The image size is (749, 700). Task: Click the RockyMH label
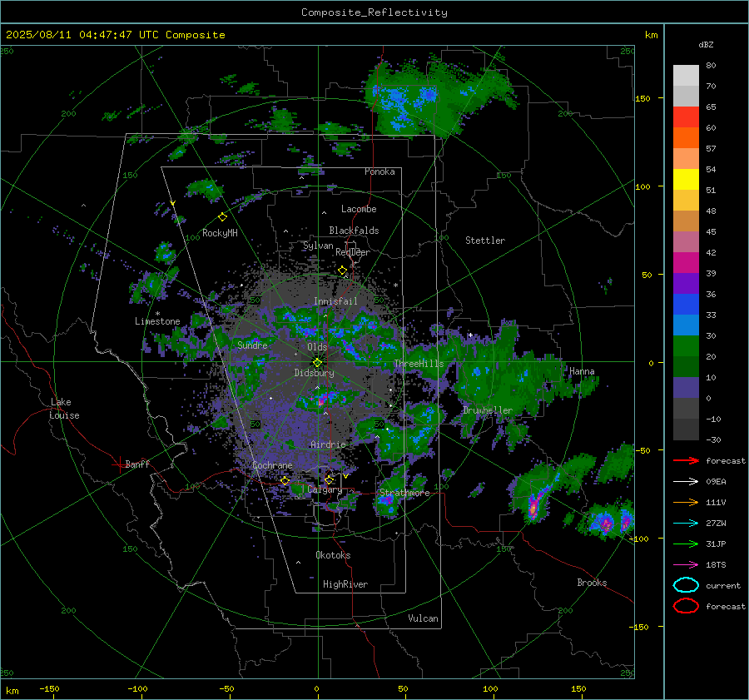click(220, 233)
